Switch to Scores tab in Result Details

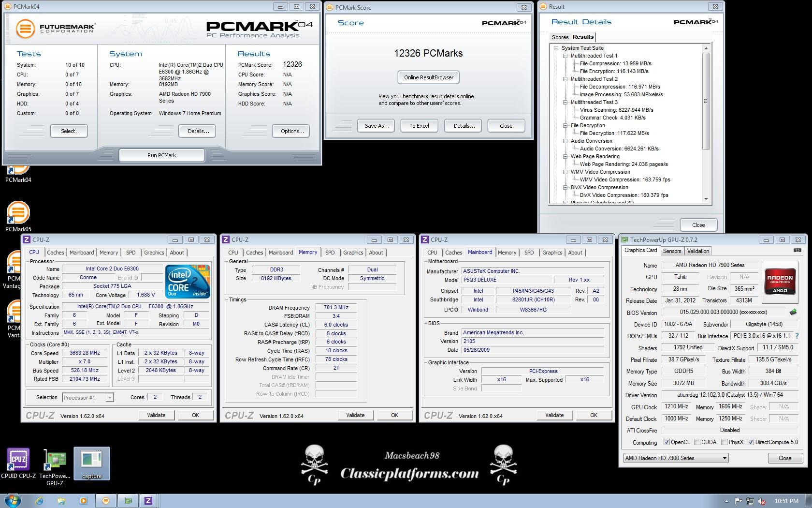560,37
